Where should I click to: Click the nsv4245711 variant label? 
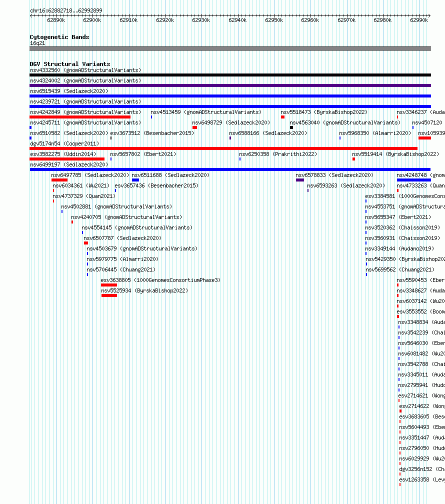(x=85, y=123)
